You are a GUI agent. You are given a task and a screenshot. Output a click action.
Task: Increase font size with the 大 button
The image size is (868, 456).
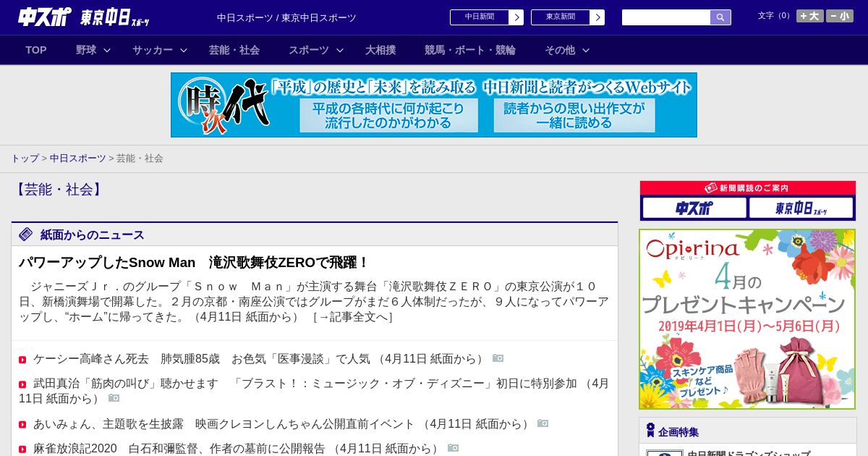pos(809,16)
